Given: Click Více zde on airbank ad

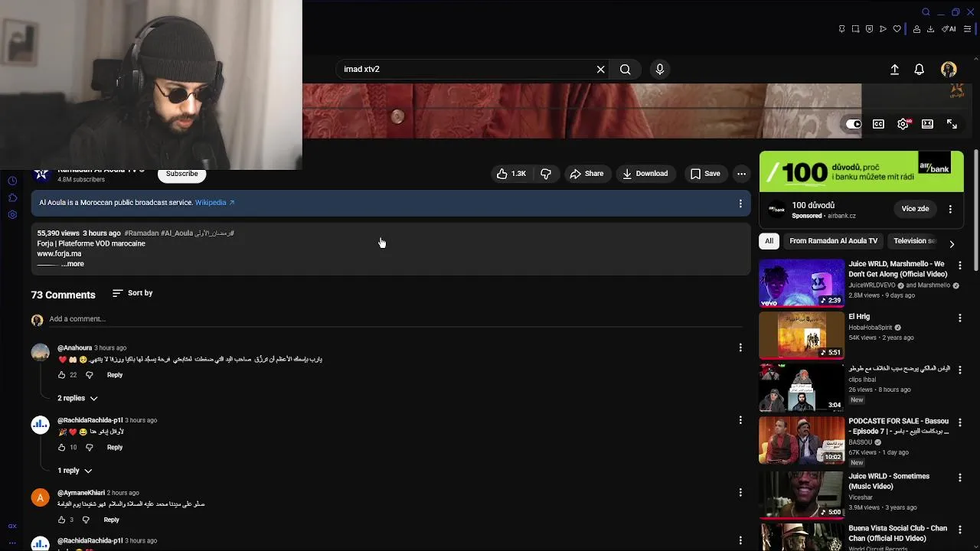Looking at the screenshot, I should [x=915, y=209].
